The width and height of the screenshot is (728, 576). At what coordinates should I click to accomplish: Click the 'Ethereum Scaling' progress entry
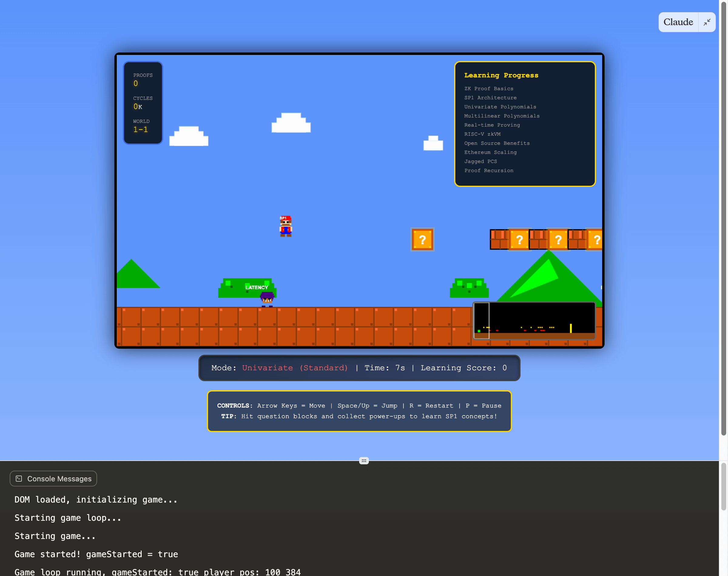point(490,152)
